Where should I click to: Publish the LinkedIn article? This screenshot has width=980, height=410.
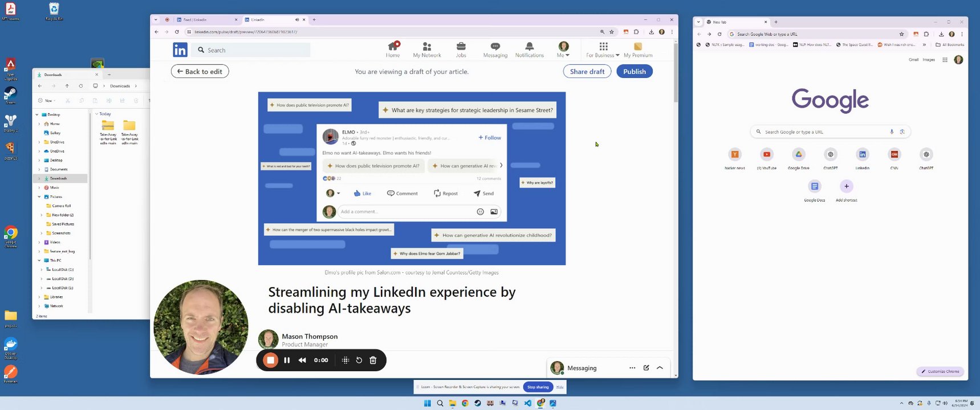tap(635, 71)
